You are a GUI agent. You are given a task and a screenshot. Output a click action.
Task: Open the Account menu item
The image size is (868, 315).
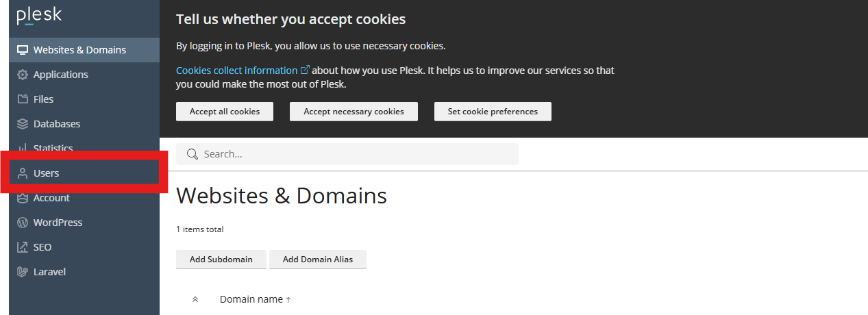pyautogui.click(x=51, y=198)
